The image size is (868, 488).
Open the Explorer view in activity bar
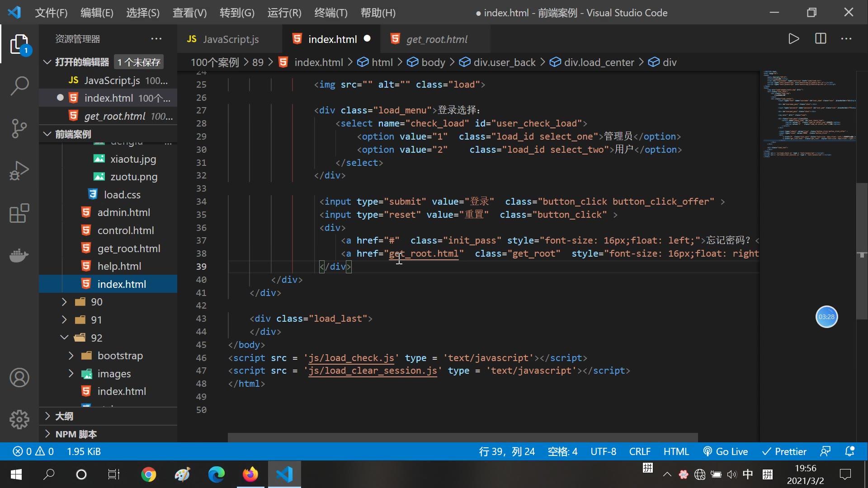pyautogui.click(x=19, y=45)
